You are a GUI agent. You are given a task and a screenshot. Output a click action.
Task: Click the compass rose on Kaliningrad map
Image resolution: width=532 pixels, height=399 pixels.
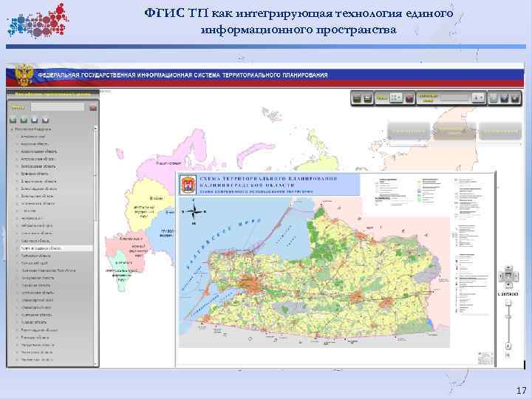click(x=194, y=212)
